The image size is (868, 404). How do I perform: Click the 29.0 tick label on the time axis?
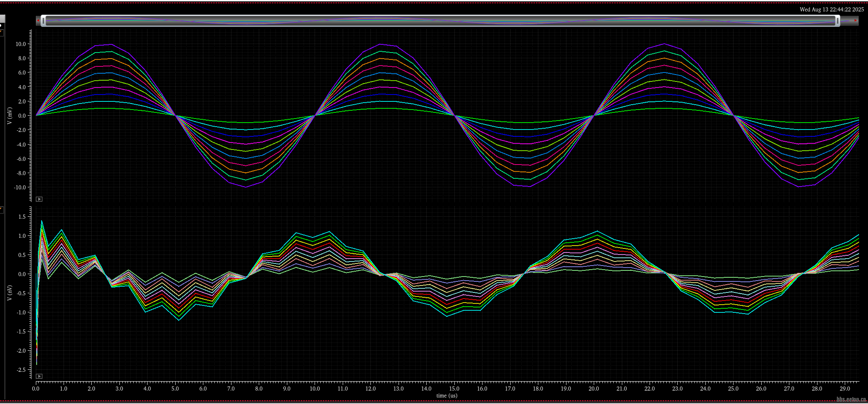[845, 389]
